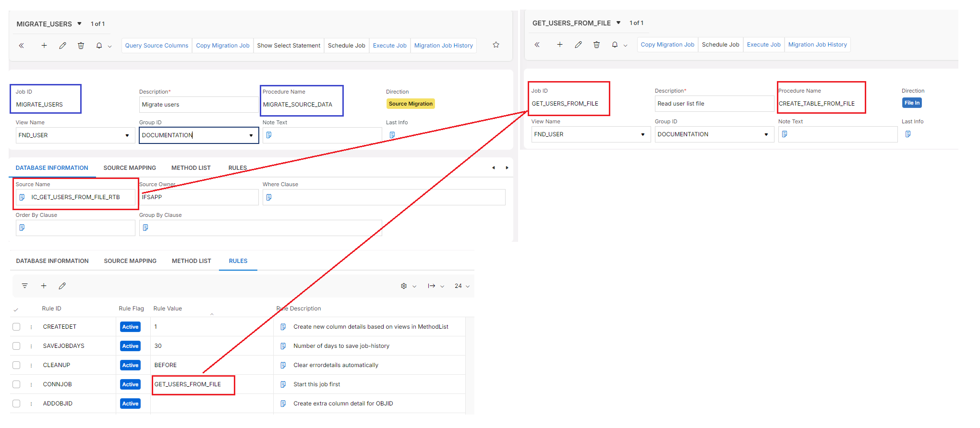This screenshot has height=428, width=980.
Task: Tick the CREATEDET rule checkbox
Action: pyautogui.click(x=16, y=327)
